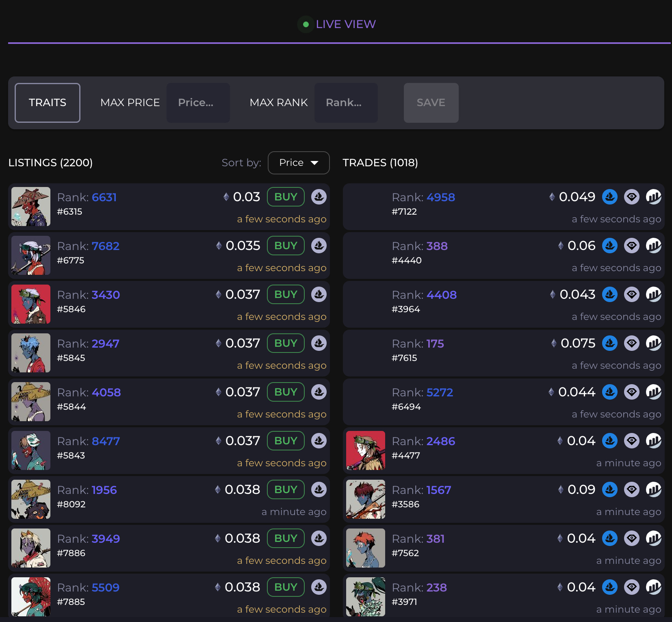The height and width of the screenshot is (622, 672).
Task: Open OpenSea icon for listing #6315
Action: (x=319, y=197)
